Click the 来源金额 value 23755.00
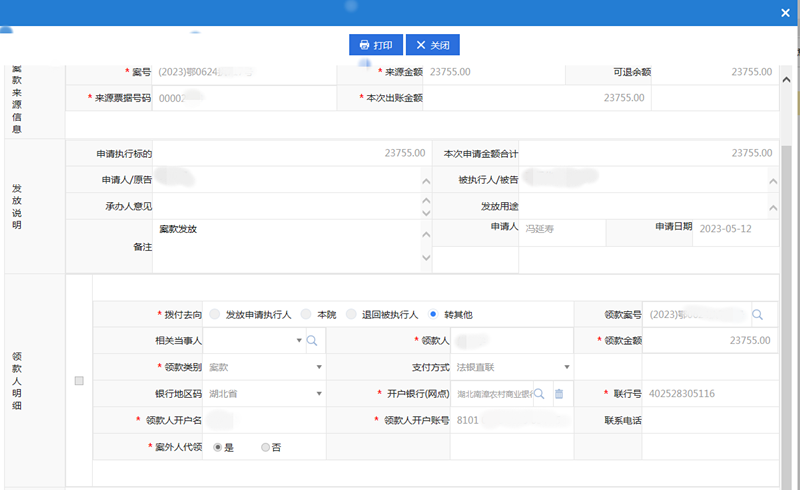The height and width of the screenshot is (490, 800). click(x=450, y=72)
